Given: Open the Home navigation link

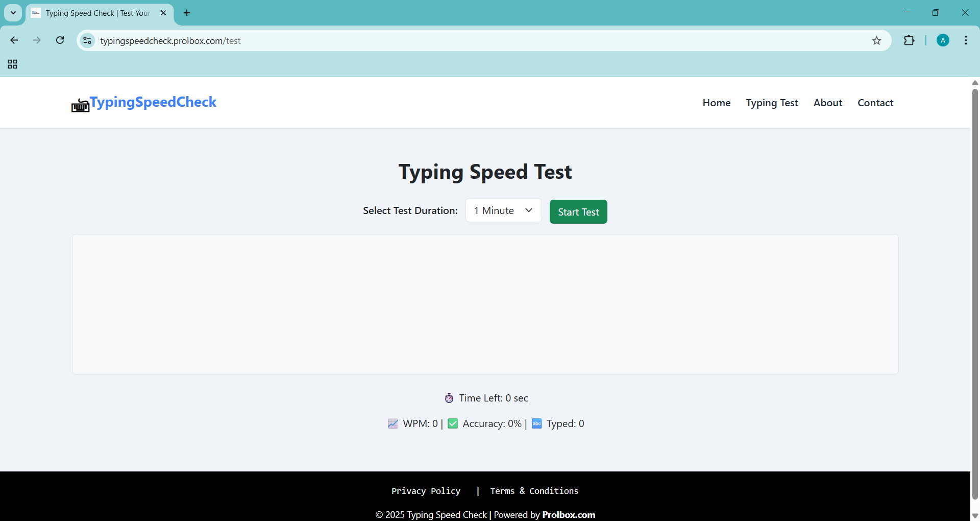Looking at the screenshot, I should [716, 103].
